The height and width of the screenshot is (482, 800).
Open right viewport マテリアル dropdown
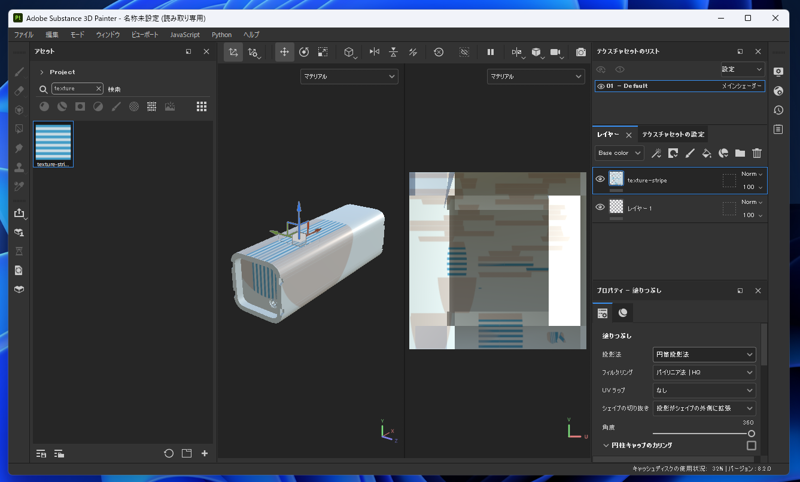[x=535, y=77]
